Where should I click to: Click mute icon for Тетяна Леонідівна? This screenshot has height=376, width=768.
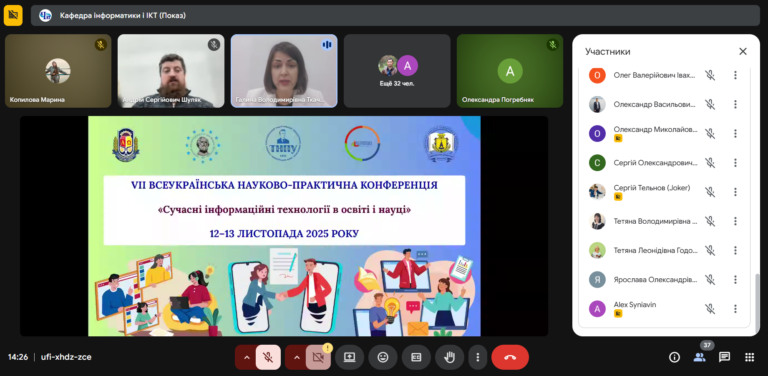click(710, 250)
